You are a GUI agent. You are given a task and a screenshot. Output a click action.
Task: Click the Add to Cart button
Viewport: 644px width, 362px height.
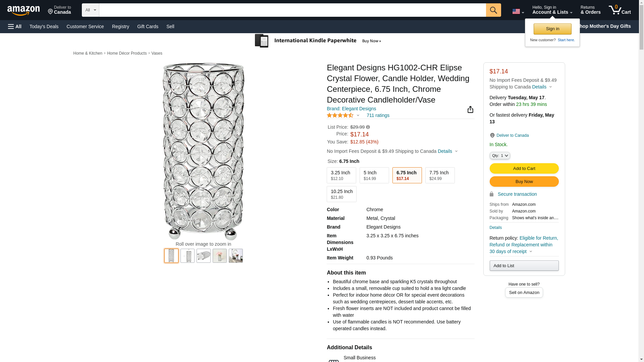point(524,169)
